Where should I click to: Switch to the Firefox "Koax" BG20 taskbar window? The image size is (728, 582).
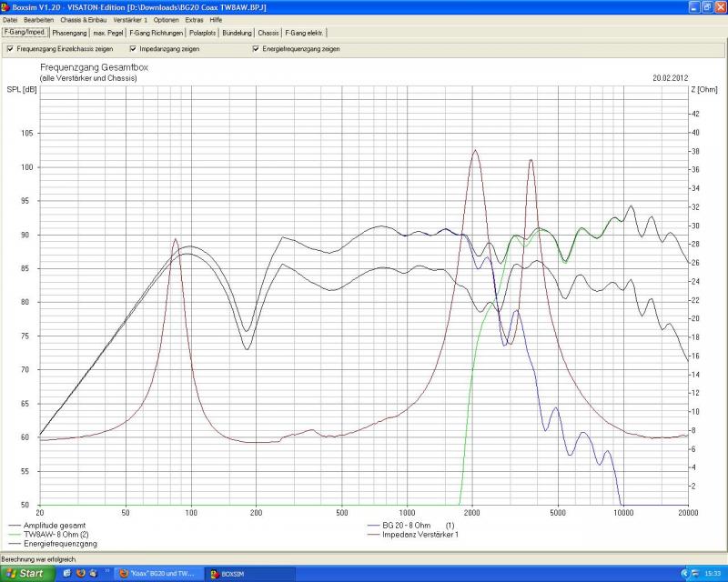[158, 574]
